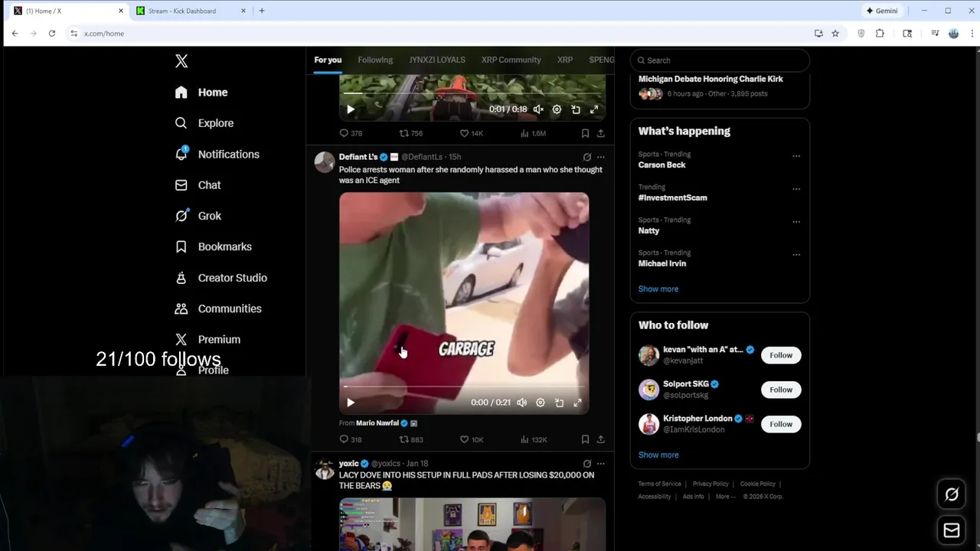Image resolution: width=980 pixels, height=551 pixels.
Task: Open Grok action on Defiant L's post
Action: pos(587,157)
